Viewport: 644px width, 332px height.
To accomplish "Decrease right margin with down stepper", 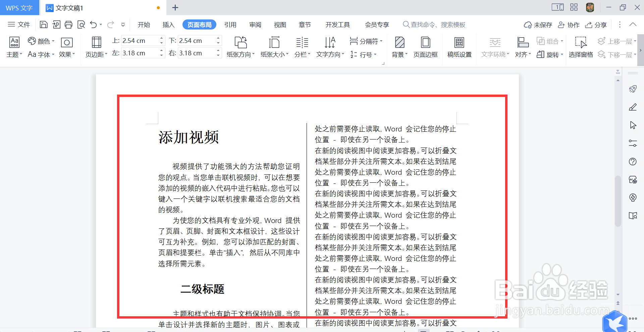I will click(218, 56).
